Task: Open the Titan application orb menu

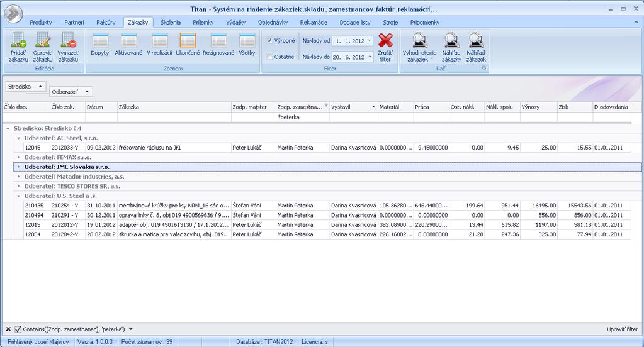Action: [x=13, y=13]
